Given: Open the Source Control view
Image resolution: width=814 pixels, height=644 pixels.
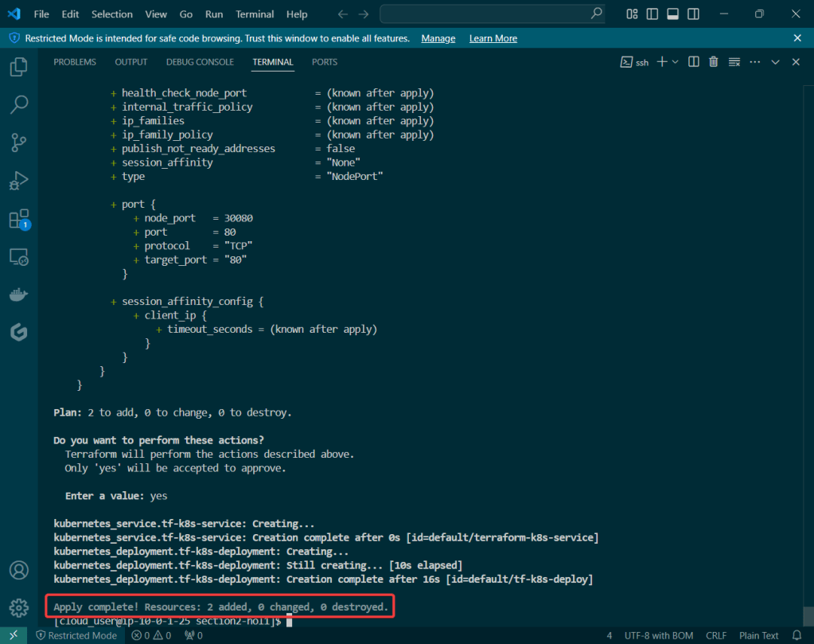Looking at the screenshot, I should tap(18, 142).
